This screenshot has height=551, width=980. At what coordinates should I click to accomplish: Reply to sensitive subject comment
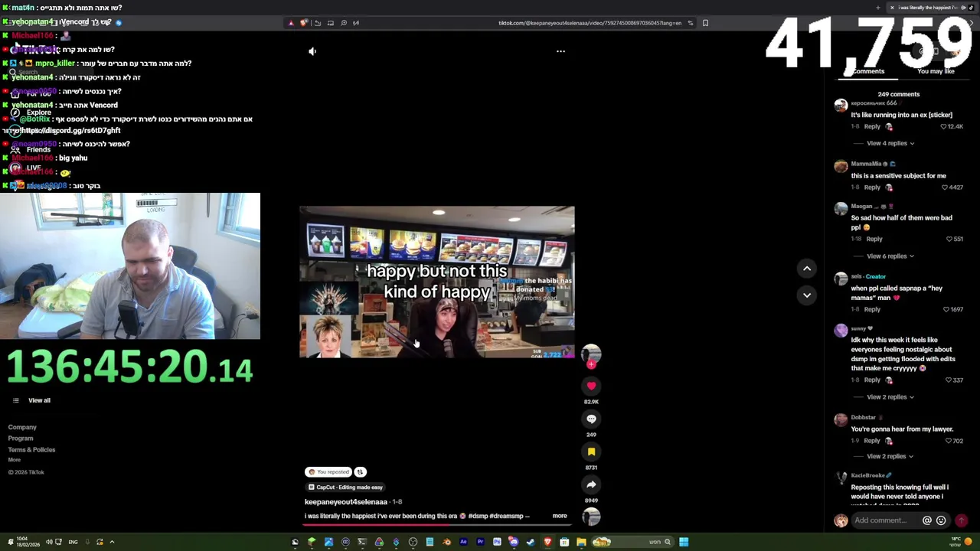click(x=872, y=187)
